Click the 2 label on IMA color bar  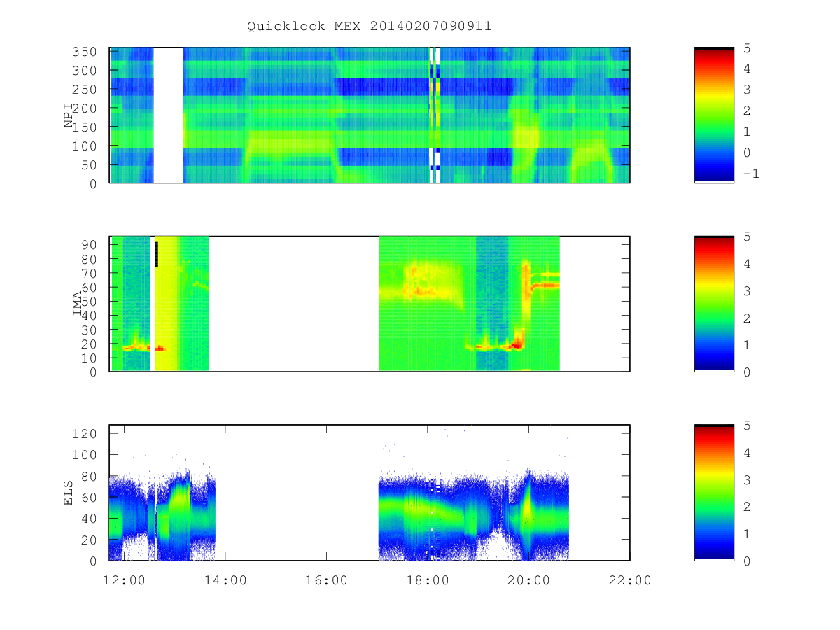tap(747, 318)
